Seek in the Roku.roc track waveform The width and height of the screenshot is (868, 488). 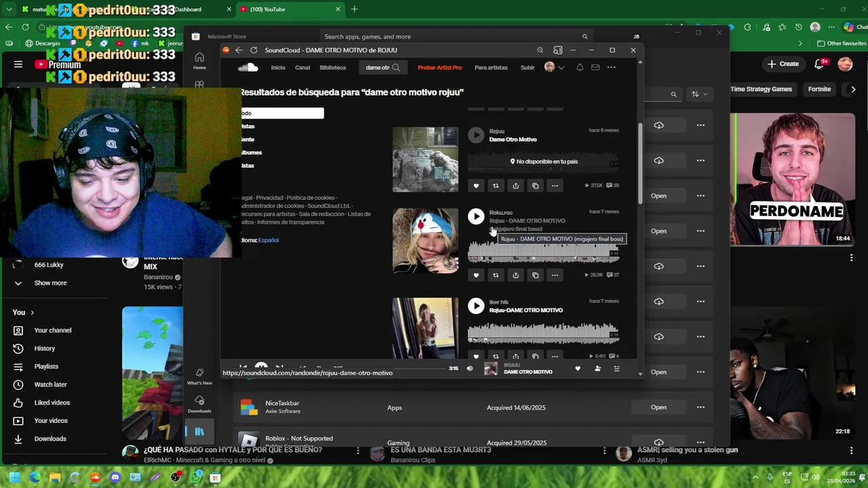(543, 252)
